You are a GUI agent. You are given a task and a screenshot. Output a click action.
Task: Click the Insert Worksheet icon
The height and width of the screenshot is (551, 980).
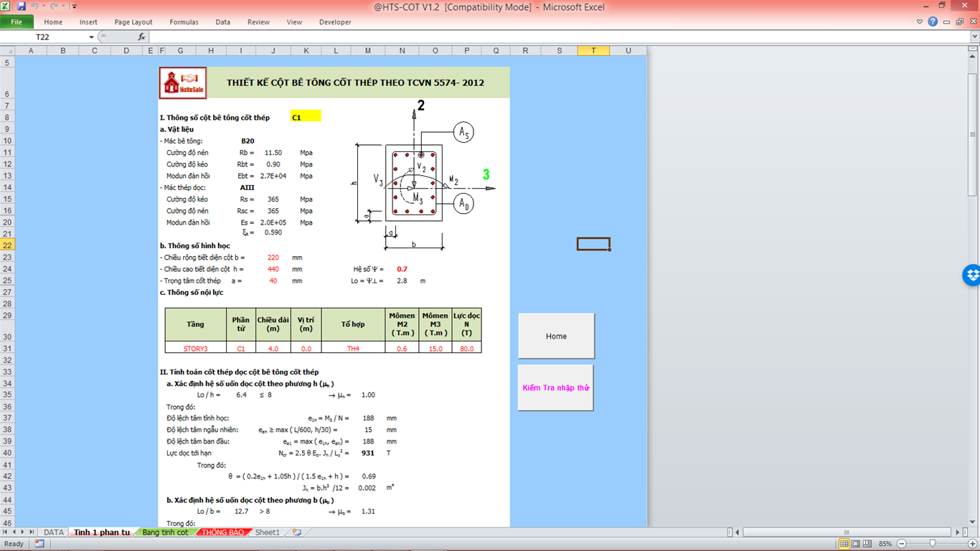[296, 532]
